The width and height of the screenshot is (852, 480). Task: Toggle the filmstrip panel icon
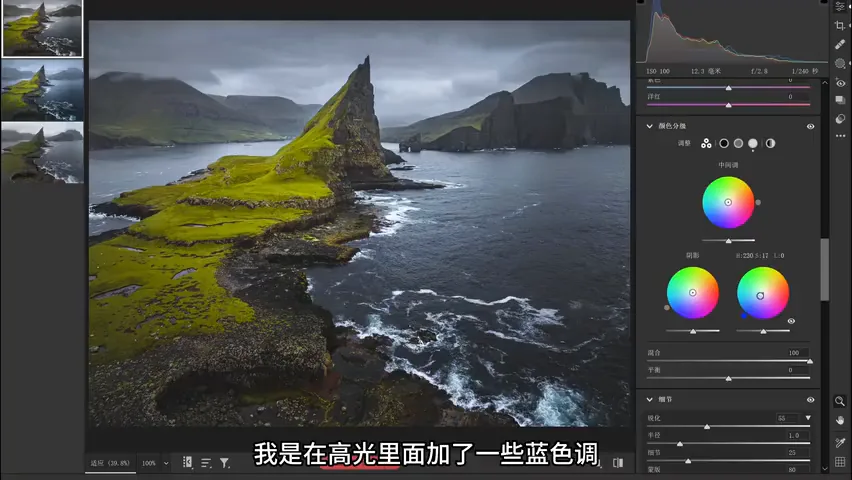tap(187, 462)
